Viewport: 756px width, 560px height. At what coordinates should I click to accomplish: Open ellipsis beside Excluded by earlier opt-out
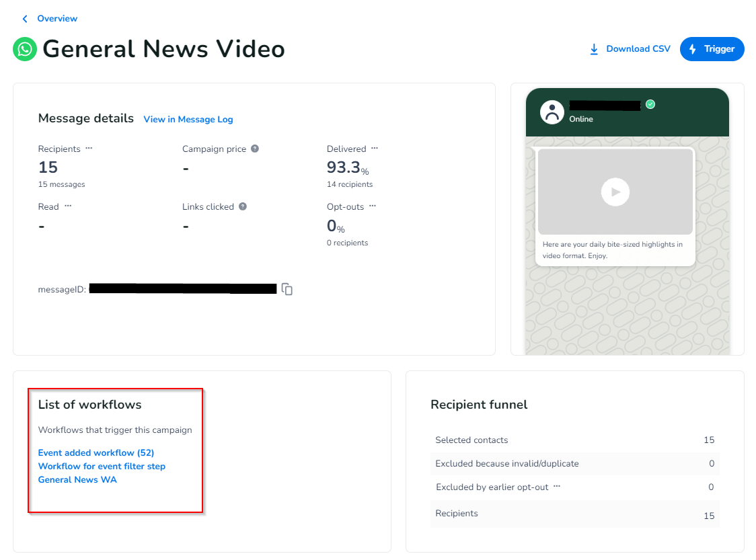click(x=556, y=487)
